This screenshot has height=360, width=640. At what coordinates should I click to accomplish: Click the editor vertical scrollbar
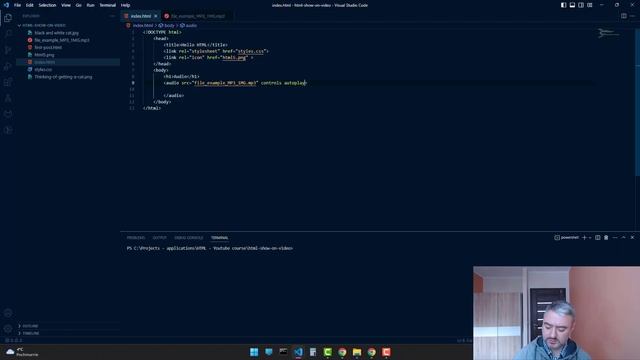(637, 102)
